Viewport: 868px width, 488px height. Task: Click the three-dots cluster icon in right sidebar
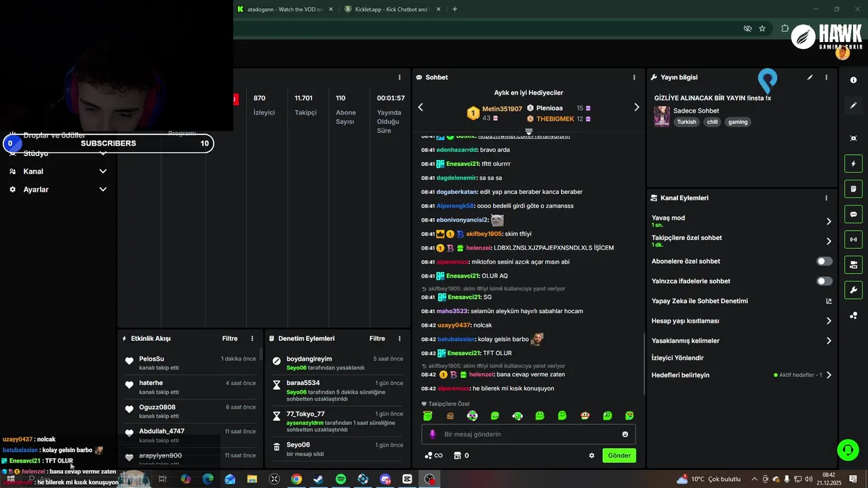pos(853,315)
